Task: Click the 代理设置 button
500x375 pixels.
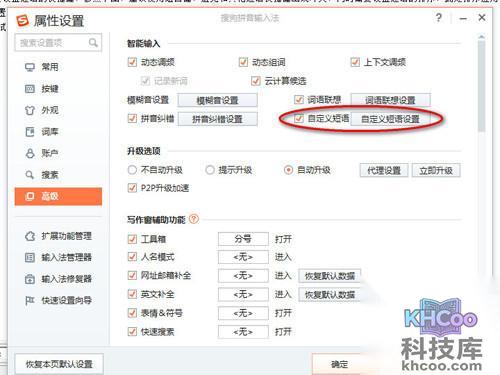Action: point(384,170)
